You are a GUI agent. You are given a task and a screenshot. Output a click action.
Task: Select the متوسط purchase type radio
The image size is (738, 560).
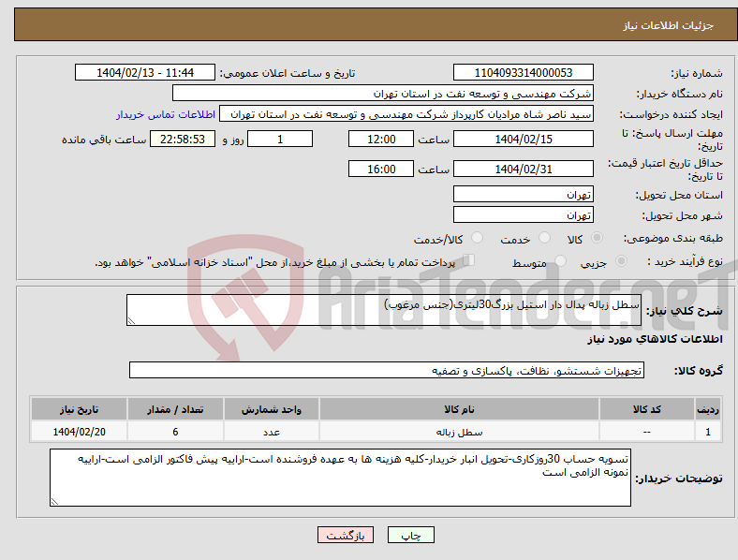(561, 260)
